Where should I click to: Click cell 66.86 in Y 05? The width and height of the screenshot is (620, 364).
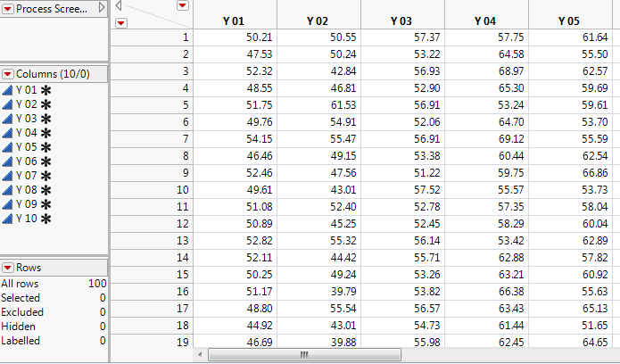point(570,172)
